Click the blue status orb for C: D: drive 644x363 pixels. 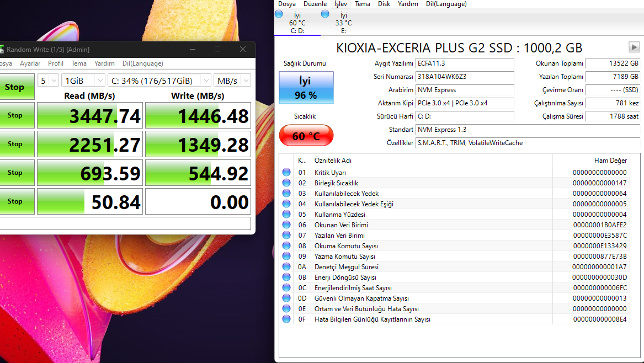[x=279, y=14]
